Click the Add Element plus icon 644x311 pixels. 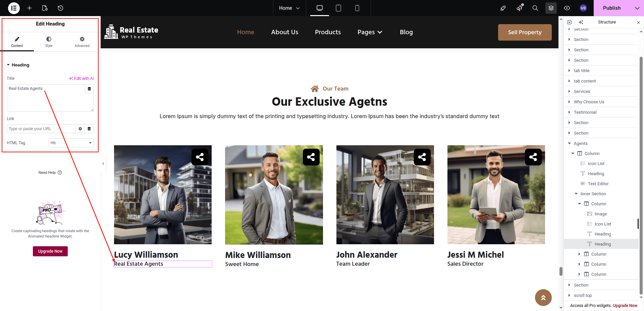(x=30, y=8)
